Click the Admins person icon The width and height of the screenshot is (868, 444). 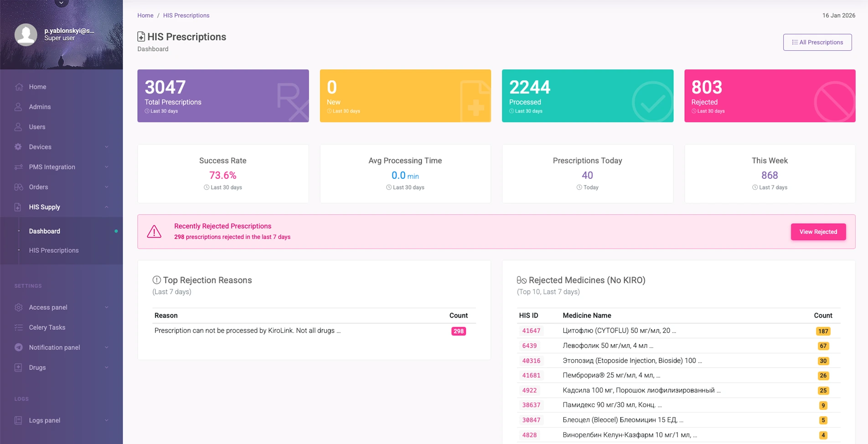click(x=18, y=107)
